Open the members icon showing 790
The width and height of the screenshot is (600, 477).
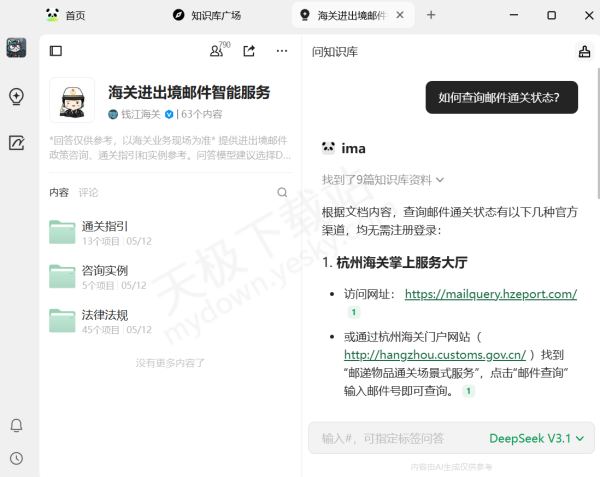pyautogui.click(x=217, y=51)
